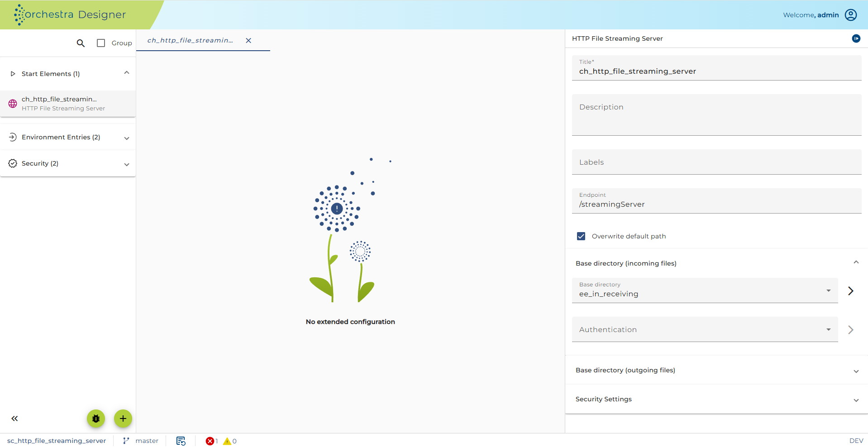Screen dimensions: 868x447
Task: Click the admin user profile icon
Action: click(851, 15)
